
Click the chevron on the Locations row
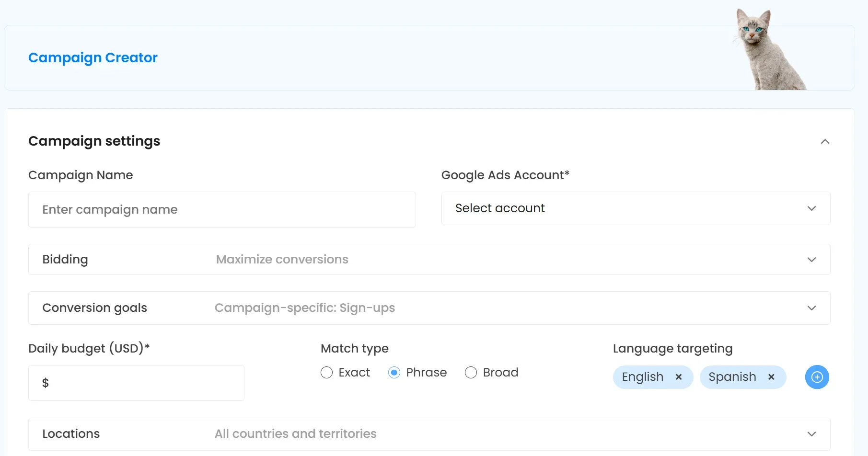tap(811, 433)
